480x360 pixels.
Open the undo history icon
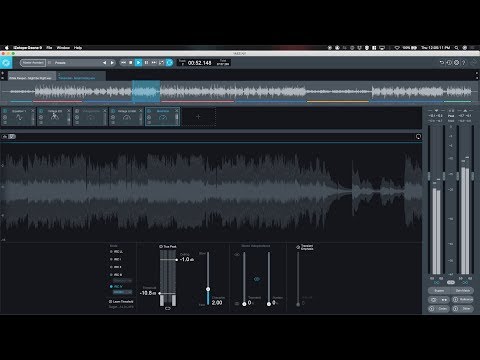tap(449, 62)
